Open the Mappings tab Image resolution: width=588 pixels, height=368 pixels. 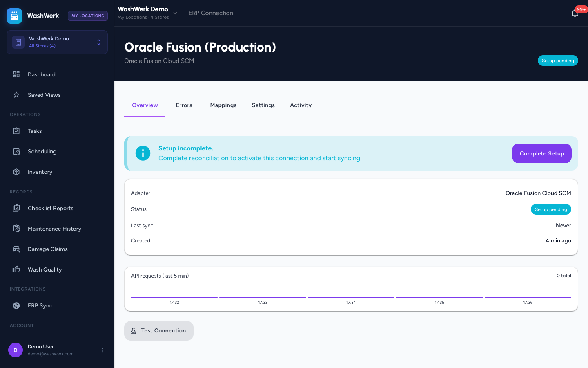click(x=223, y=105)
